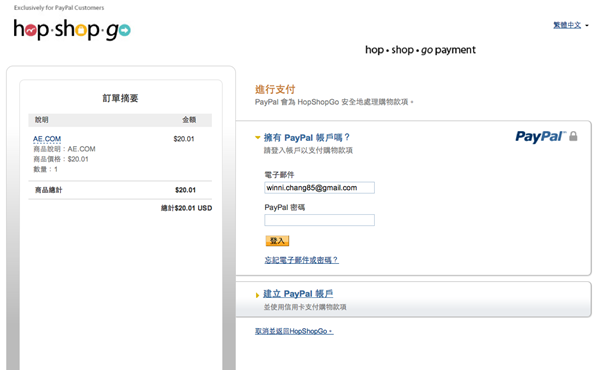Click the 請登入帳戶以支付購物款項 text
Screen dimensions: 600x370
click(308, 150)
